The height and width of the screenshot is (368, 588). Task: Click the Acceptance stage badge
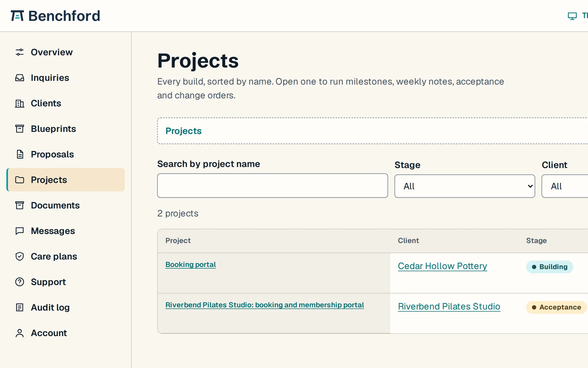tap(556, 307)
